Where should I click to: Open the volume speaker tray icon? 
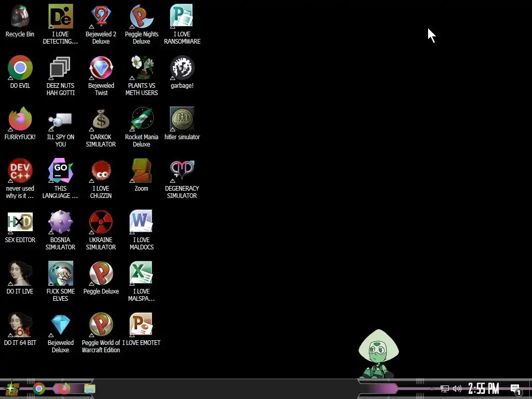click(x=457, y=389)
